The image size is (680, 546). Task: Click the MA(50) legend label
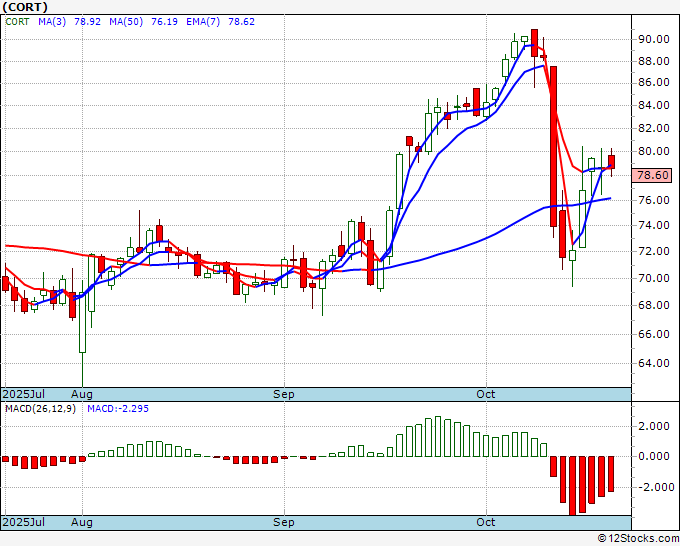pos(126,22)
